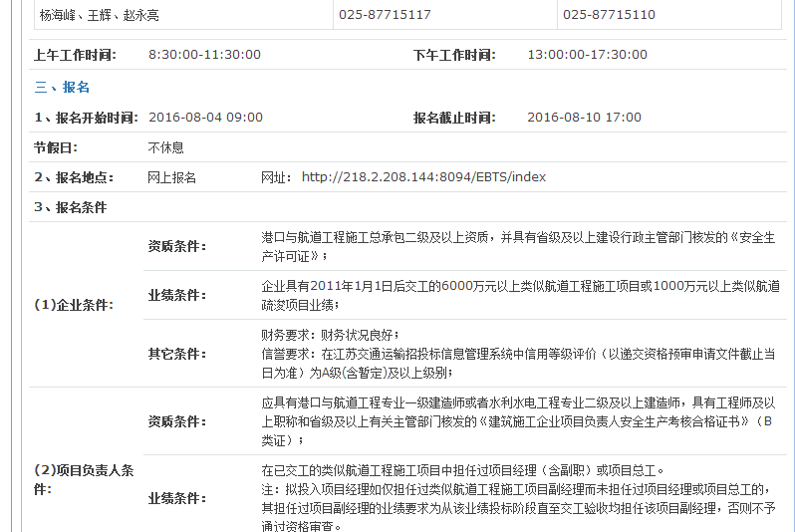This screenshot has height=532, width=795.
Task: Click the registration URL http://218.2.208.144:8094/EBTS/index
Action: [423, 177]
